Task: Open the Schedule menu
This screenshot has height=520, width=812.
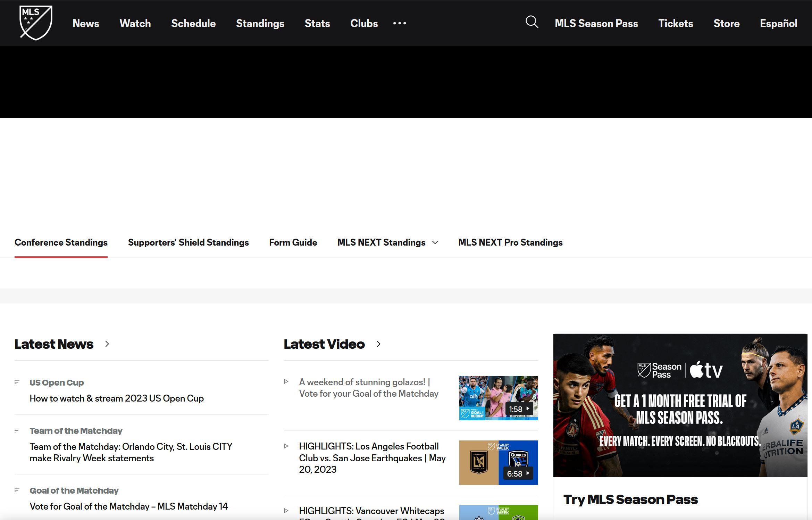Action: click(x=193, y=23)
